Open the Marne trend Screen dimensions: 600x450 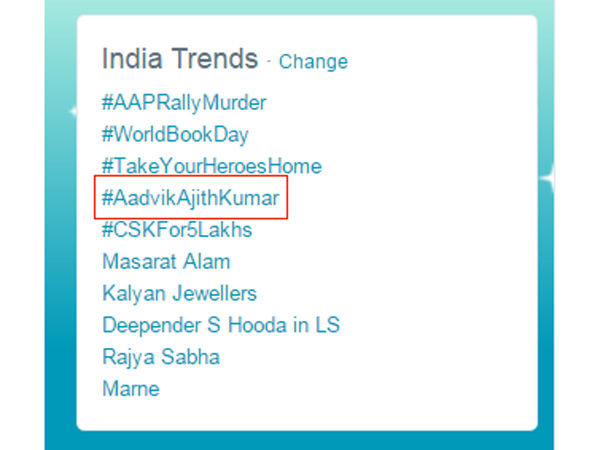coord(130,389)
